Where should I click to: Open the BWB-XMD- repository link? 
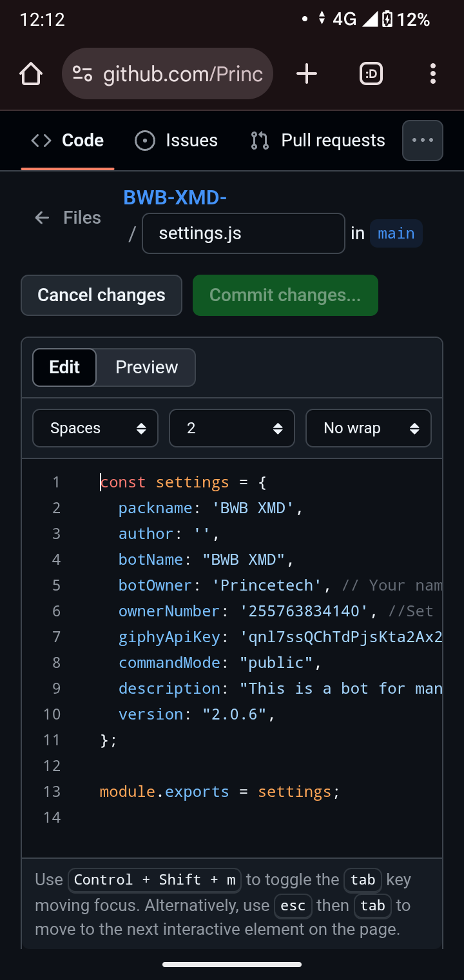click(175, 198)
